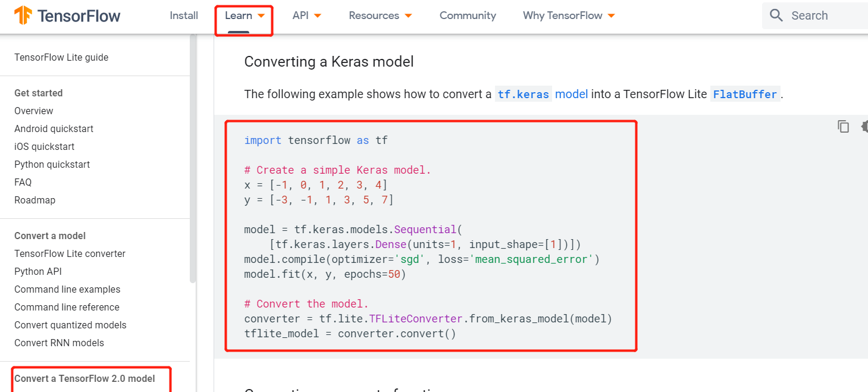Click the code line starting 'converter = tf.lite.TFLiteConverter'

click(x=428, y=319)
